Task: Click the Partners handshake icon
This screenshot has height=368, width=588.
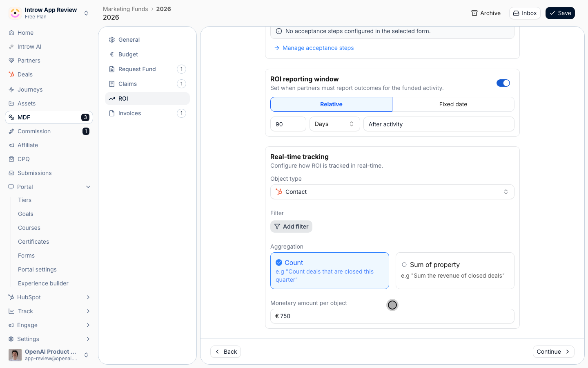Action: 11,61
